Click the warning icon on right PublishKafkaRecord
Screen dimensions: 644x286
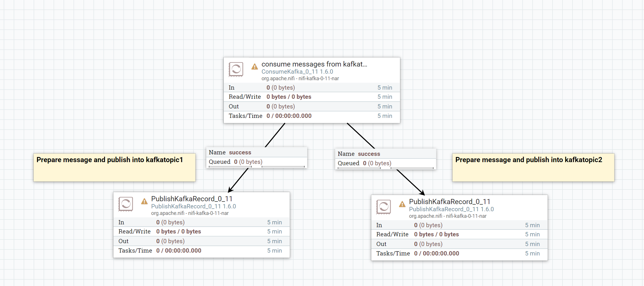click(402, 204)
